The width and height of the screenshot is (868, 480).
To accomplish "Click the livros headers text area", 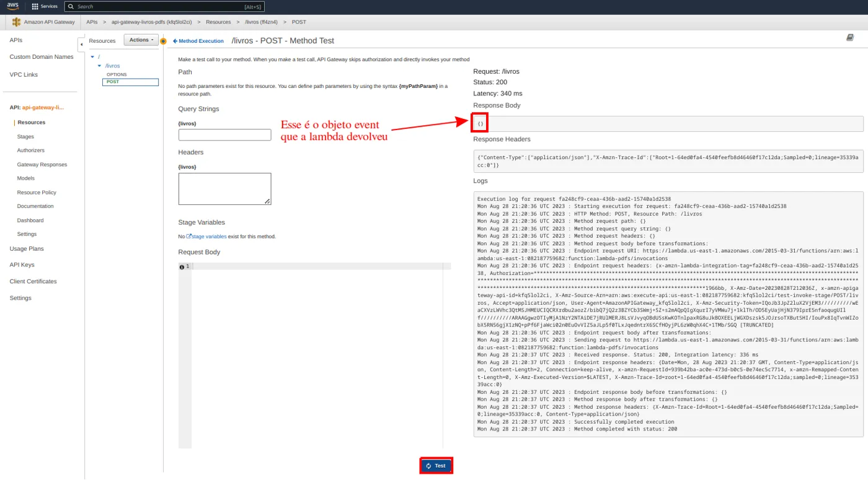I will pos(224,189).
